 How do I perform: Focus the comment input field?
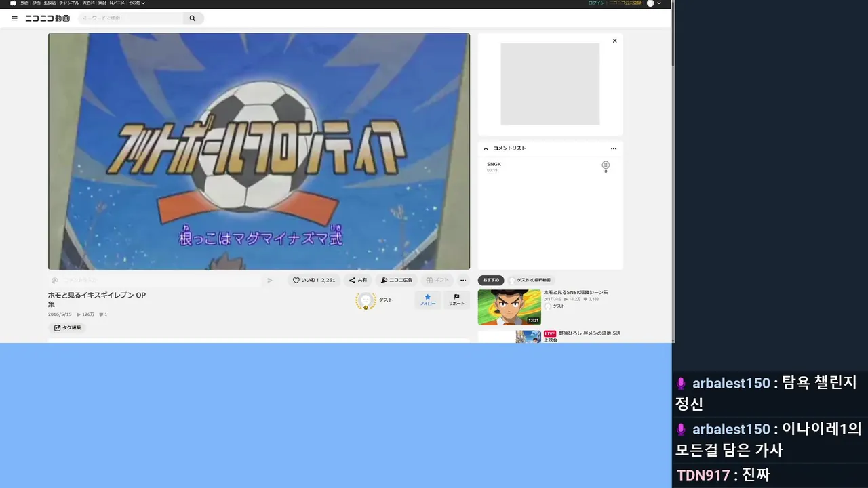click(x=161, y=280)
